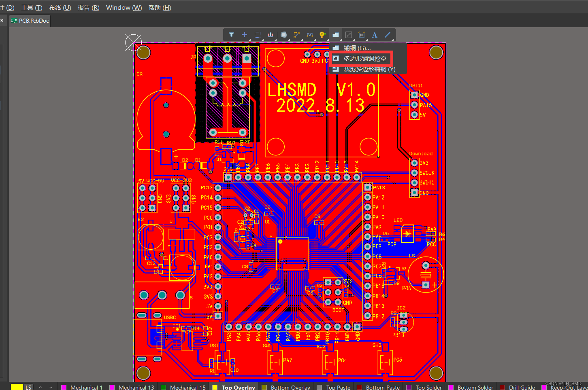This screenshot has height=390, width=588.
Task: Click the polygon pour toolbar icon
Action: tap(336, 35)
